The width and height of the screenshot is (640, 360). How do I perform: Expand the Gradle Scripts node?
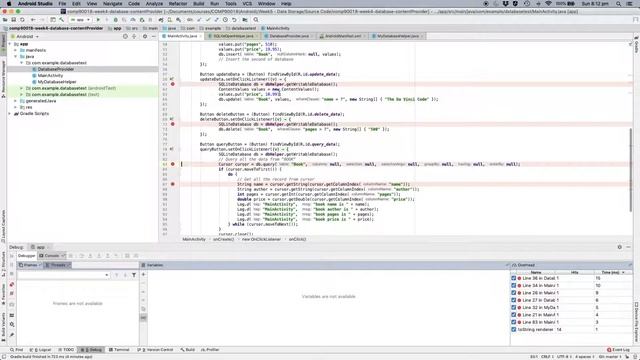[10, 113]
